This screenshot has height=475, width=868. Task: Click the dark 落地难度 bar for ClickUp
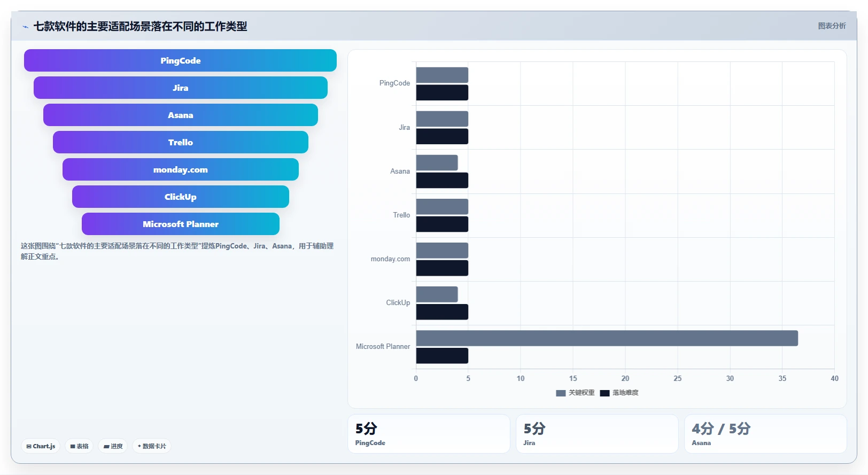click(x=442, y=312)
